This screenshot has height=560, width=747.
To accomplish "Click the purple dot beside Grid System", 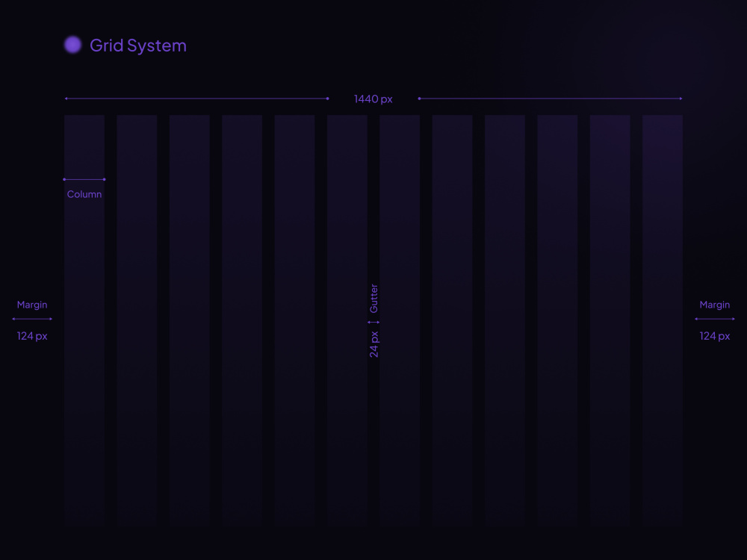I will click(x=73, y=45).
